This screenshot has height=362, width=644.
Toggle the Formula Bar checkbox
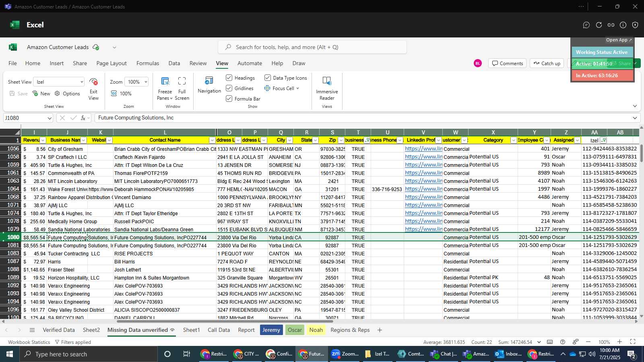229,99
